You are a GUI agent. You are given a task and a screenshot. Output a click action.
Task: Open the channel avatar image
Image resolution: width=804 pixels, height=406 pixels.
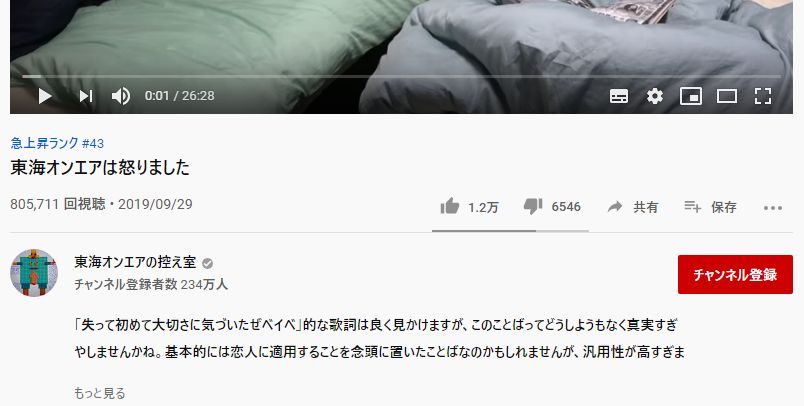coord(34,273)
